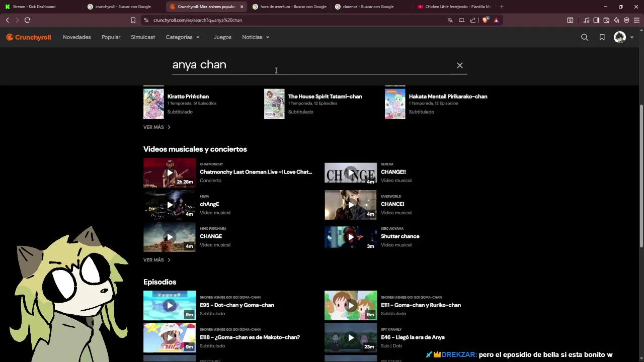Open the Crunchyroll search icon in header

point(585,37)
